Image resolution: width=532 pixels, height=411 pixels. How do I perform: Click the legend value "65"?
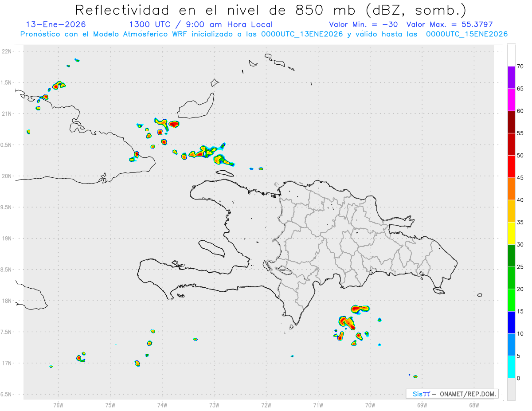520,89
